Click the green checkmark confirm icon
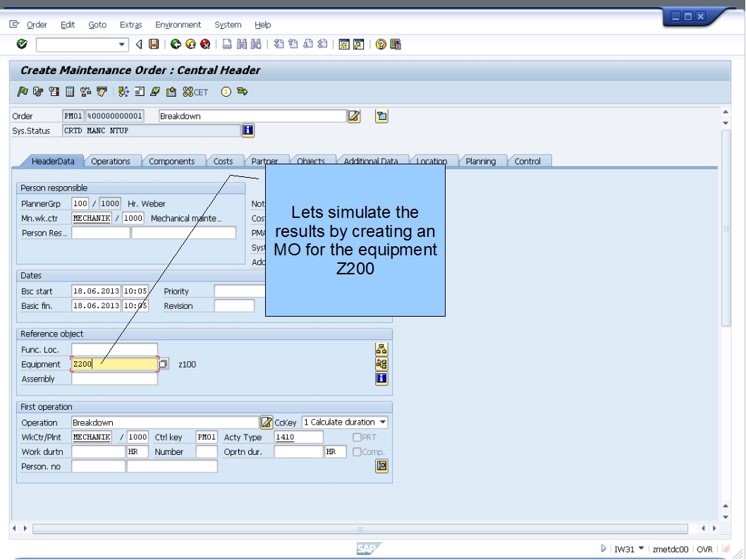The image size is (746, 560). (x=22, y=44)
